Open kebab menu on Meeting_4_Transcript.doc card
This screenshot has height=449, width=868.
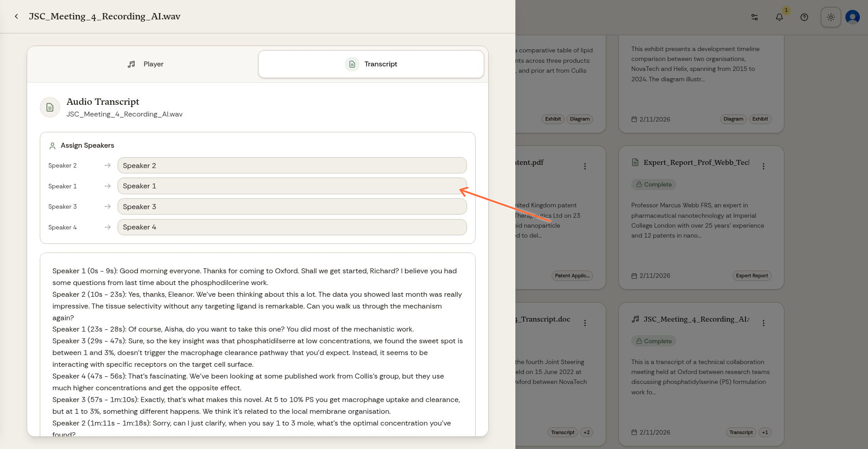pyautogui.click(x=585, y=323)
